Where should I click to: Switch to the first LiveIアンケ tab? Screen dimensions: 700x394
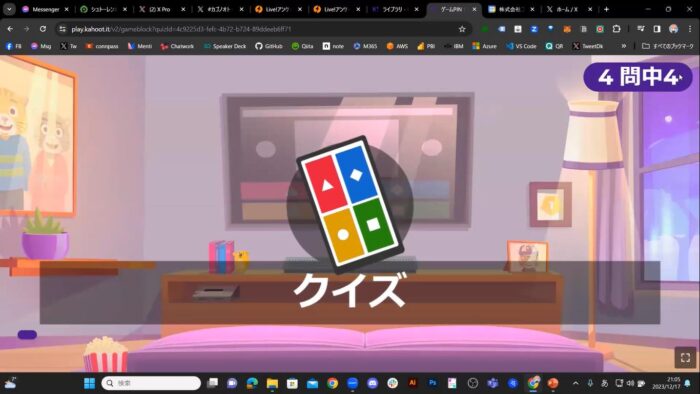(x=279, y=9)
